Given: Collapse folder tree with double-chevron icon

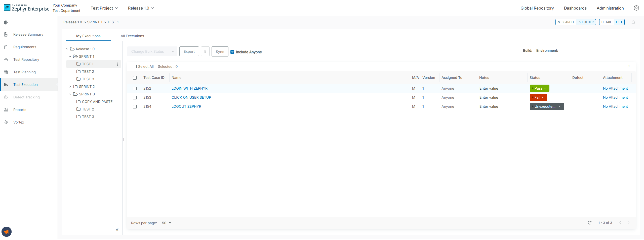Looking at the screenshot, I should pos(117,230).
